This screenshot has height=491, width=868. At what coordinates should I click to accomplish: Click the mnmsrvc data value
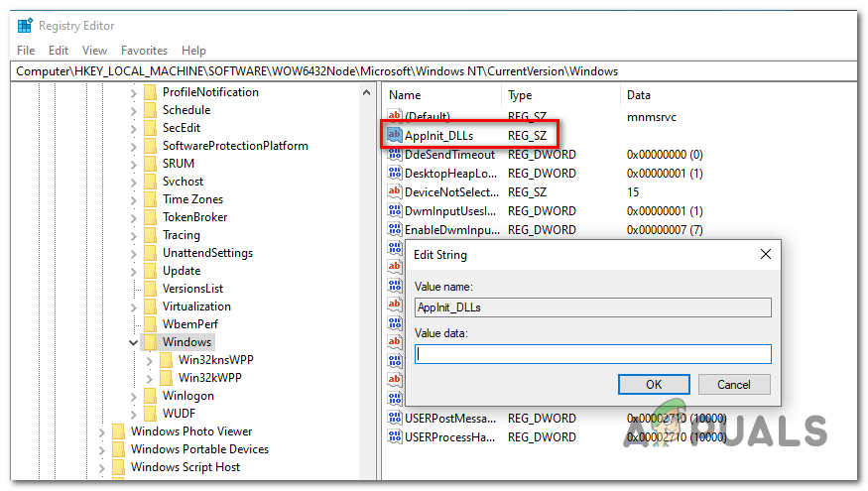pyautogui.click(x=652, y=117)
